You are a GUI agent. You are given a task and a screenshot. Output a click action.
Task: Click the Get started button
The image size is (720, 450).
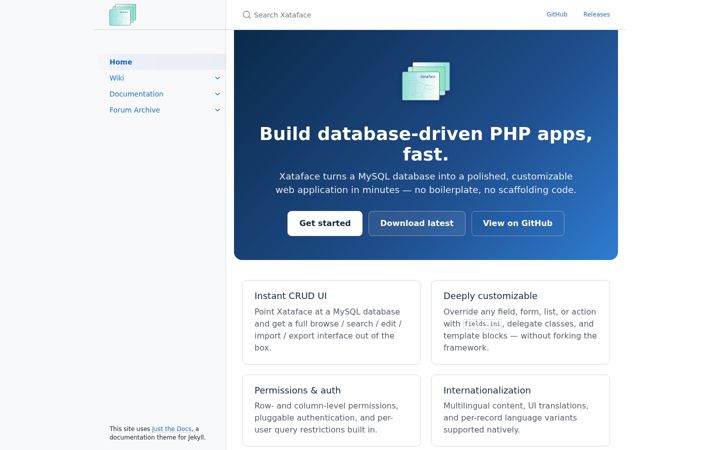click(325, 223)
